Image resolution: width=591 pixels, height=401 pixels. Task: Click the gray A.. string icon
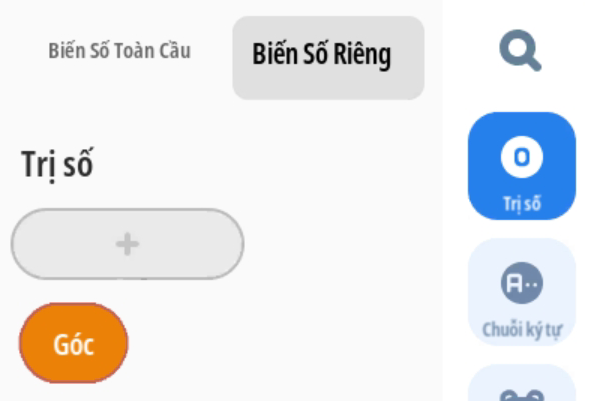pos(522,283)
